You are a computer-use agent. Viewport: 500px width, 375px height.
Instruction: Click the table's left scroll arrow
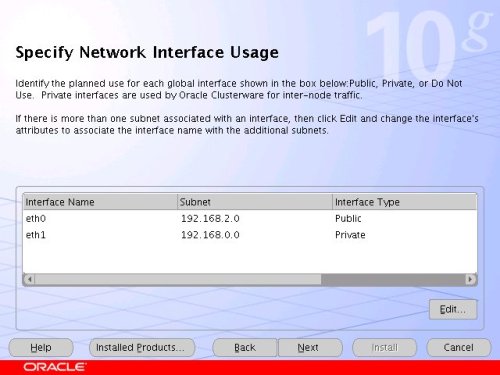(29, 279)
